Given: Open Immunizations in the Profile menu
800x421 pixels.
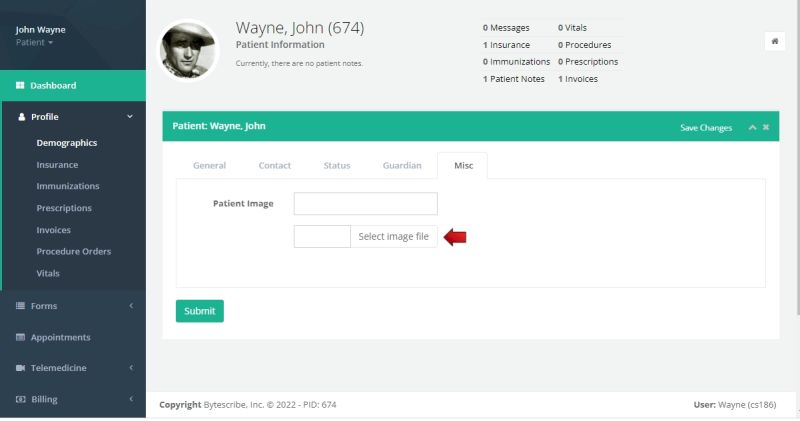Looking at the screenshot, I should (67, 186).
